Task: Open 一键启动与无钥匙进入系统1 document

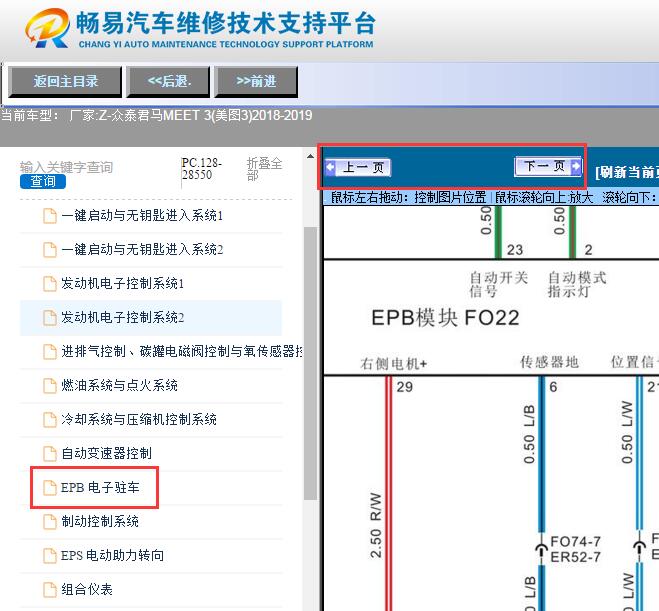Action: pos(142,216)
